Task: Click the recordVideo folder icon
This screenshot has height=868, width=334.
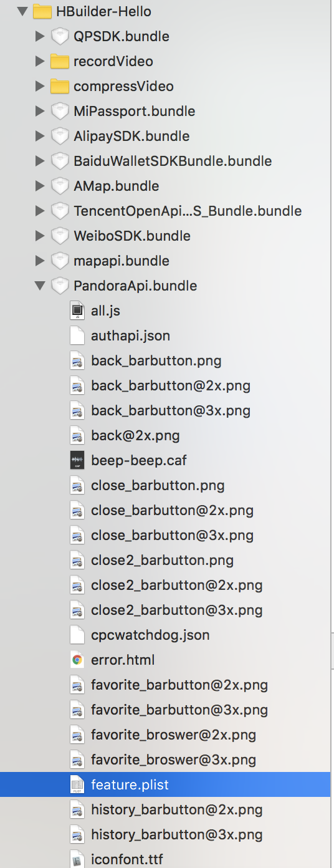Action: coord(59,61)
